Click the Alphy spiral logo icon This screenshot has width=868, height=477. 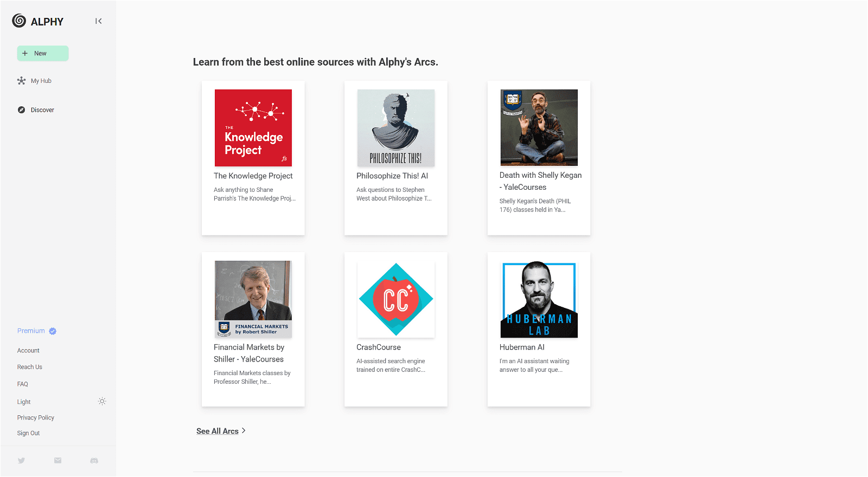19,21
